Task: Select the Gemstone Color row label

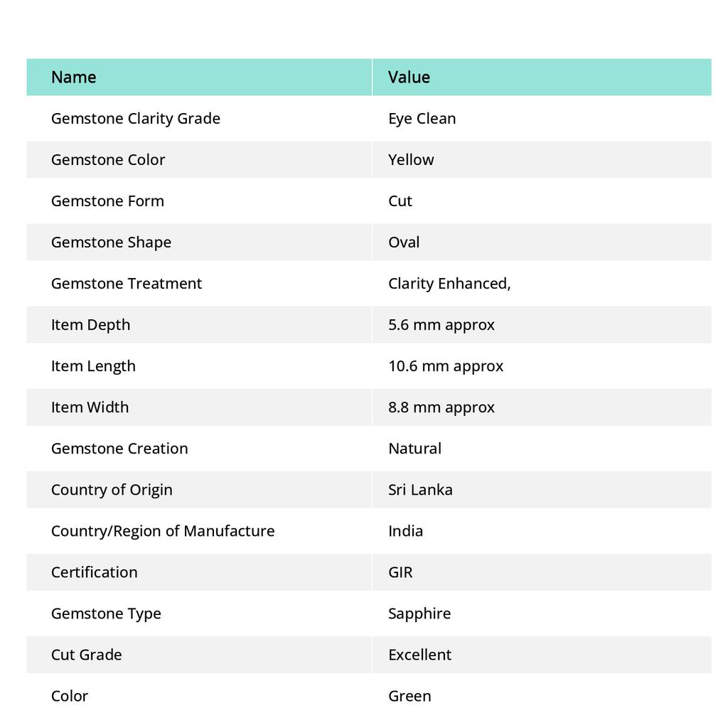Action: click(x=108, y=160)
